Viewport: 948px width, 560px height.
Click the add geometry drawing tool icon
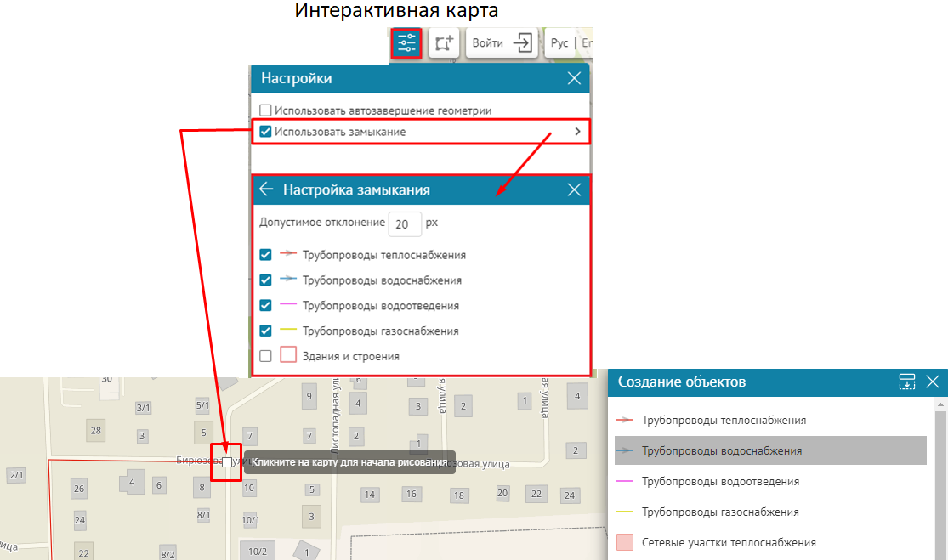pyautogui.click(x=443, y=43)
